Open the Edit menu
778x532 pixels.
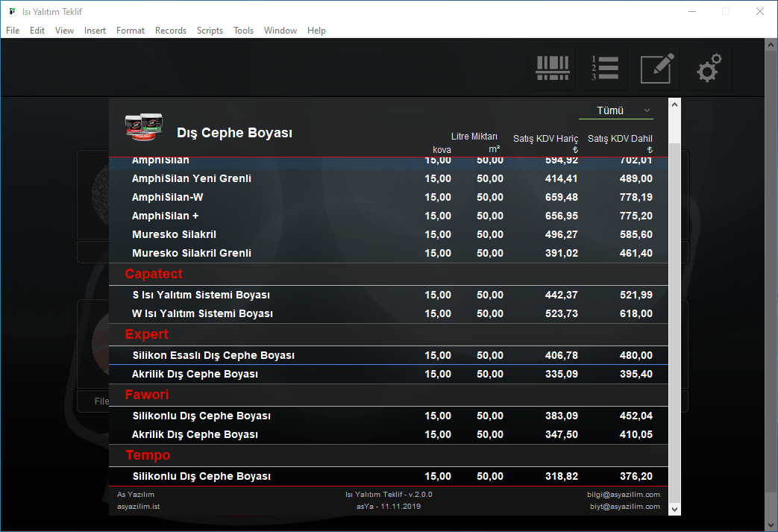coord(37,31)
